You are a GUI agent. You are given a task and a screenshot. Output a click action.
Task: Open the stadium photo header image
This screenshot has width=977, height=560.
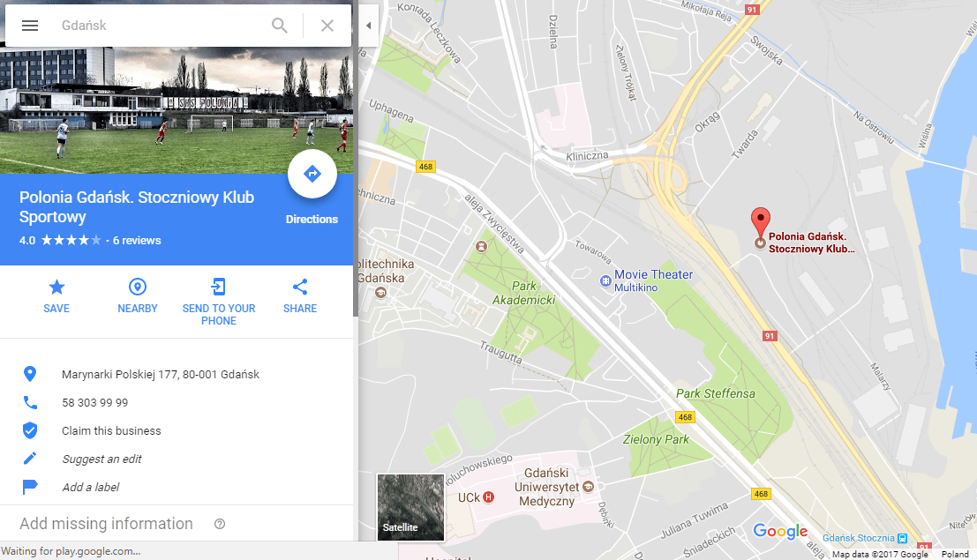pyautogui.click(x=177, y=110)
